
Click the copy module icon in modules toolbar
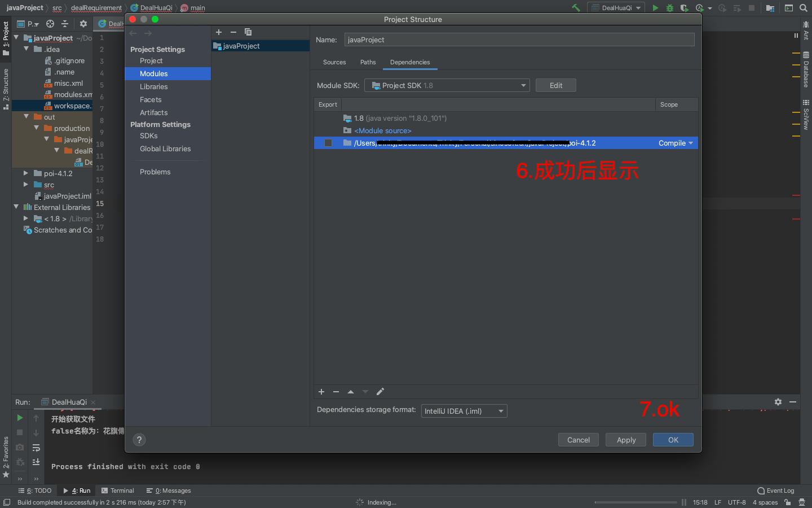[x=248, y=32]
